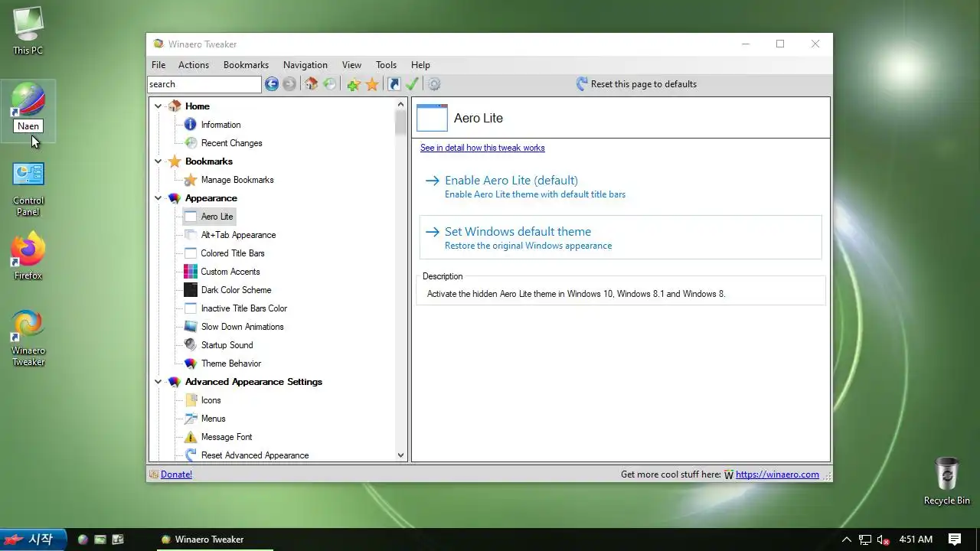Click Set Windows default theme option
Screen dimensions: 980x551
(620, 238)
